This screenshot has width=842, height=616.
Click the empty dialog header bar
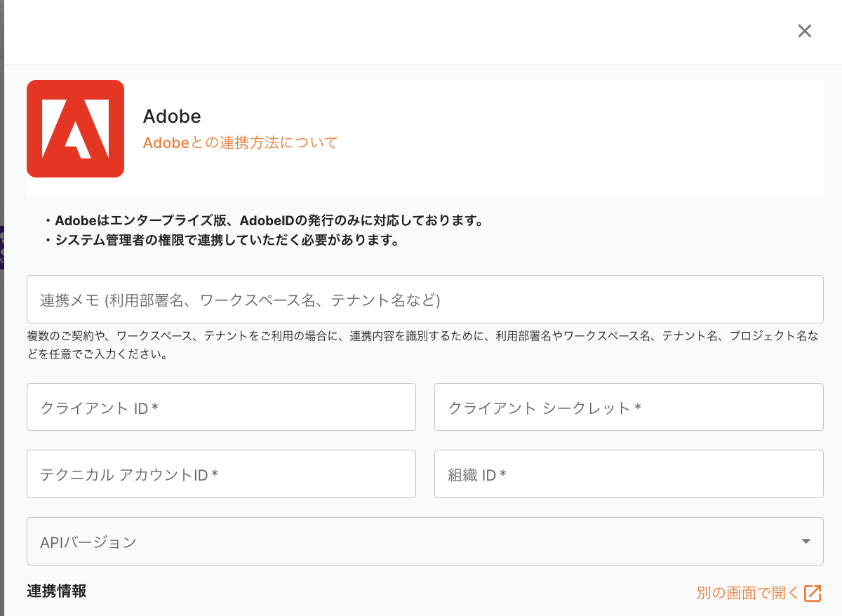(x=393, y=32)
